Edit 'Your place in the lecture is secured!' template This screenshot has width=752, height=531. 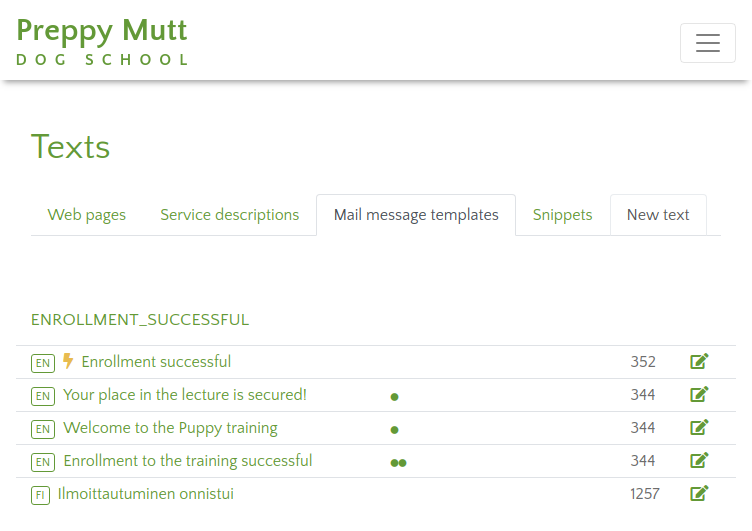(x=699, y=395)
